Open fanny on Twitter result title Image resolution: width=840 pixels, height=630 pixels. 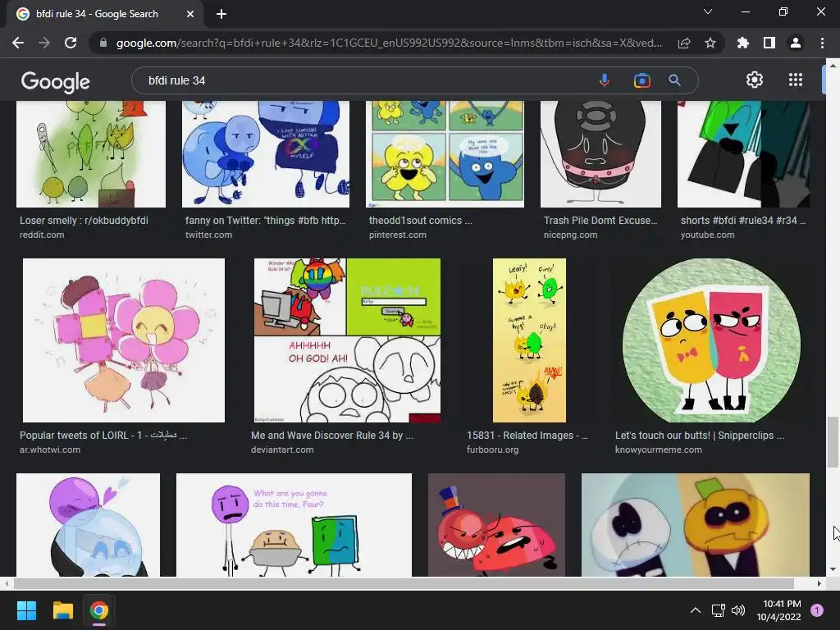click(x=266, y=220)
